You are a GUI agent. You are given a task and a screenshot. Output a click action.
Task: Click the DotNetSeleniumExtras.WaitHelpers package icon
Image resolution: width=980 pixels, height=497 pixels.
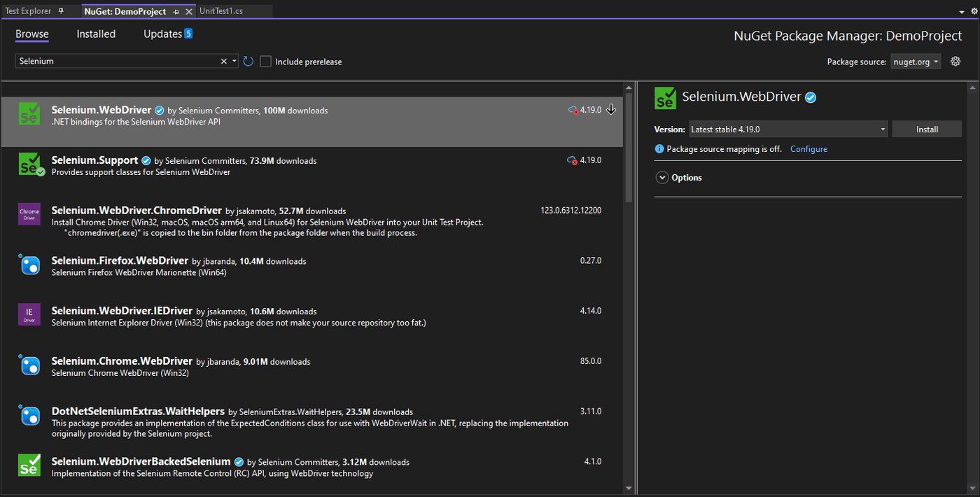pyautogui.click(x=29, y=416)
